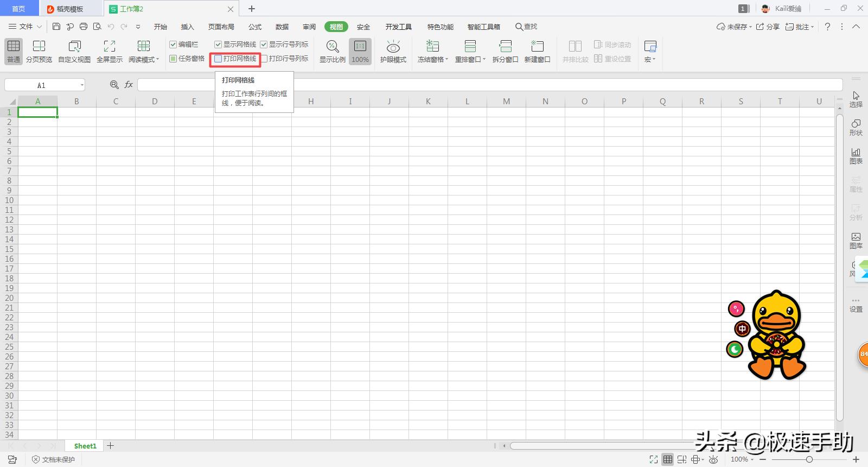This screenshot has height=467, width=868.
Task: Click the 重排窗口 arrange windows icon
Action: click(x=470, y=46)
